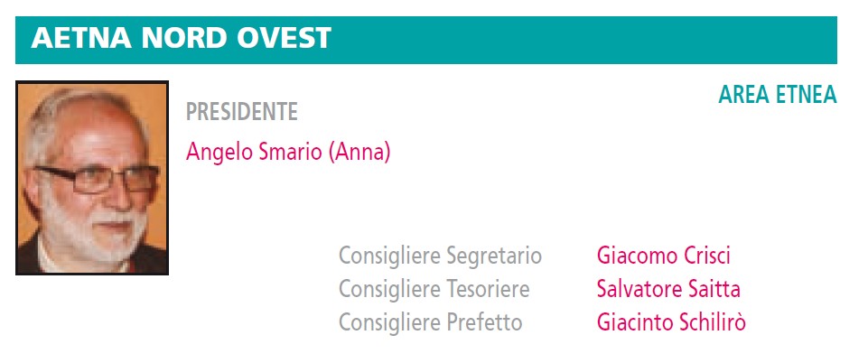868x363 pixels.
Task: Open the Giacomo Crisci name link
Action: coord(664,256)
